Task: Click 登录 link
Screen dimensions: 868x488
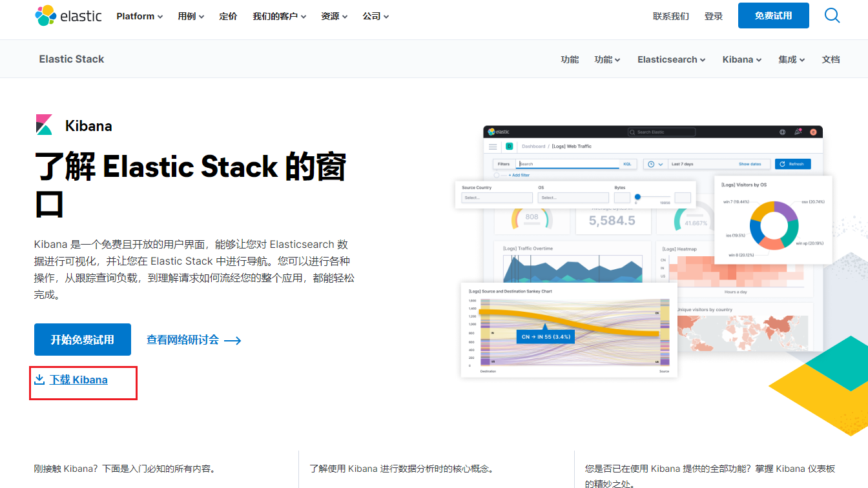Action: (x=714, y=16)
